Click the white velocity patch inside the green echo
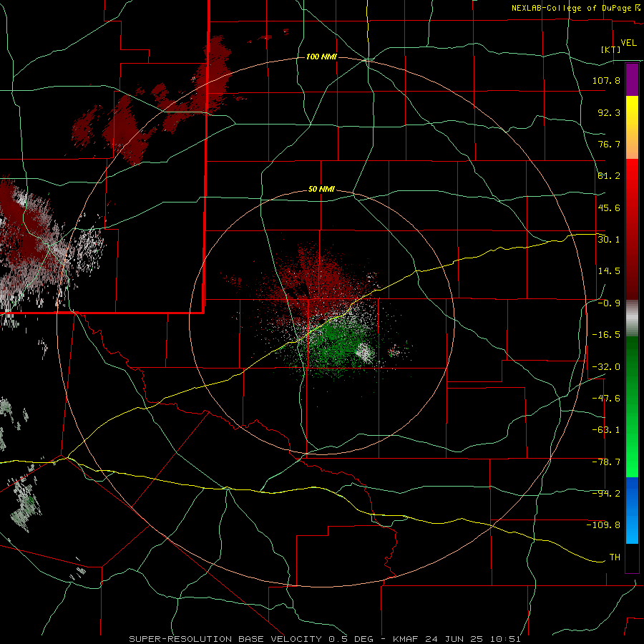 pos(365,353)
